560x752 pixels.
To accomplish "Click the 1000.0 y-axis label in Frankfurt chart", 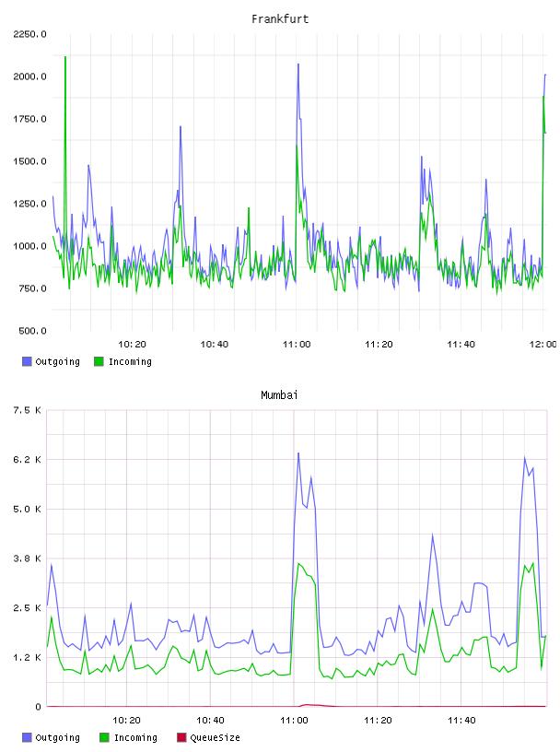I will pyautogui.click(x=29, y=246).
